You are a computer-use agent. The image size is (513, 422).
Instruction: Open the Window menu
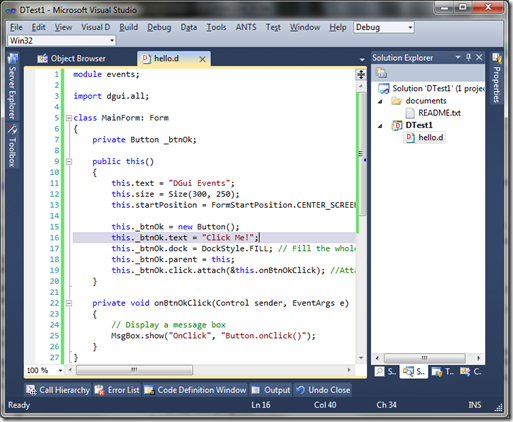(305, 27)
